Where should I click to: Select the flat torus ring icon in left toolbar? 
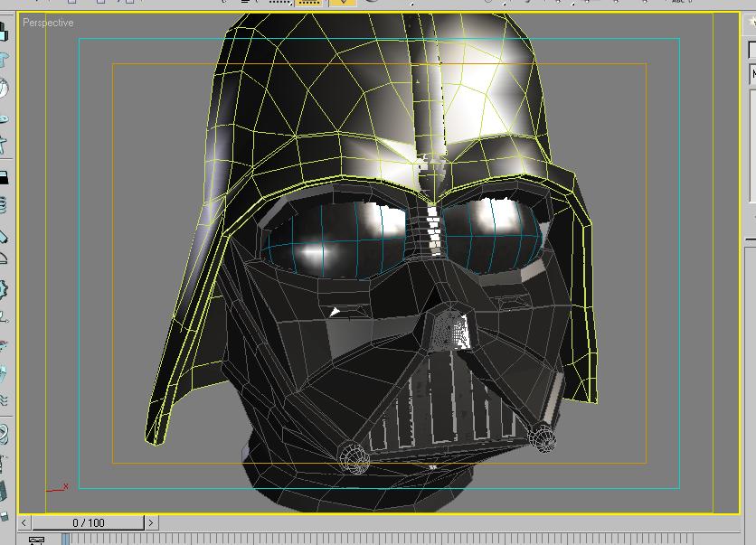pyautogui.click(x=4, y=118)
